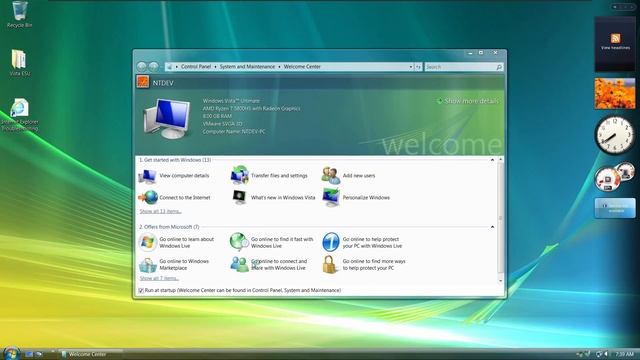The height and width of the screenshot is (360, 640).
Task: Click the sidebar gadget controls at top
Action: 623,7
